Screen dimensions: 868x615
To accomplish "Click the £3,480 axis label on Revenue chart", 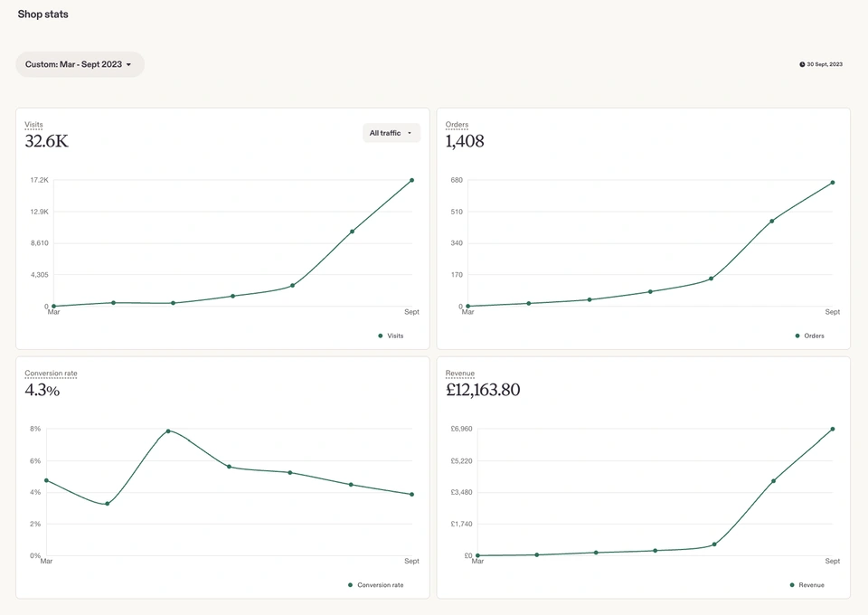I will [x=462, y=492].
